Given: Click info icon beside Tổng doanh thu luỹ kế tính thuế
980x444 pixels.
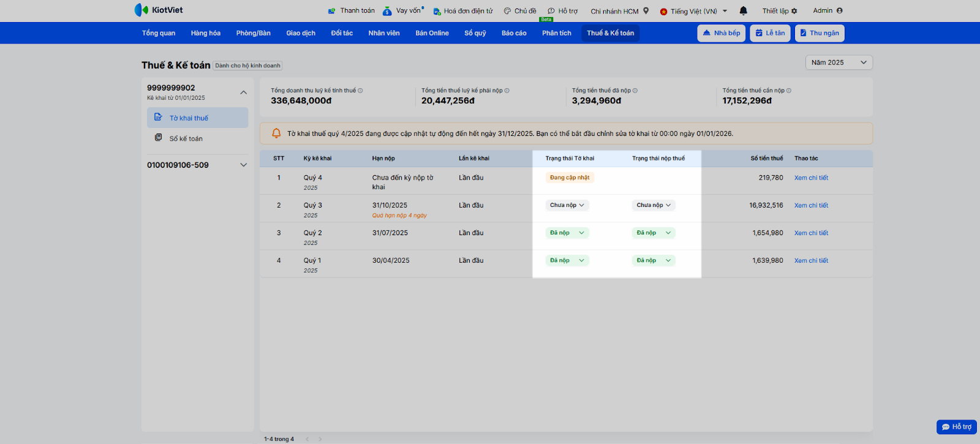Looking at the screenshot, I should 360,91.
